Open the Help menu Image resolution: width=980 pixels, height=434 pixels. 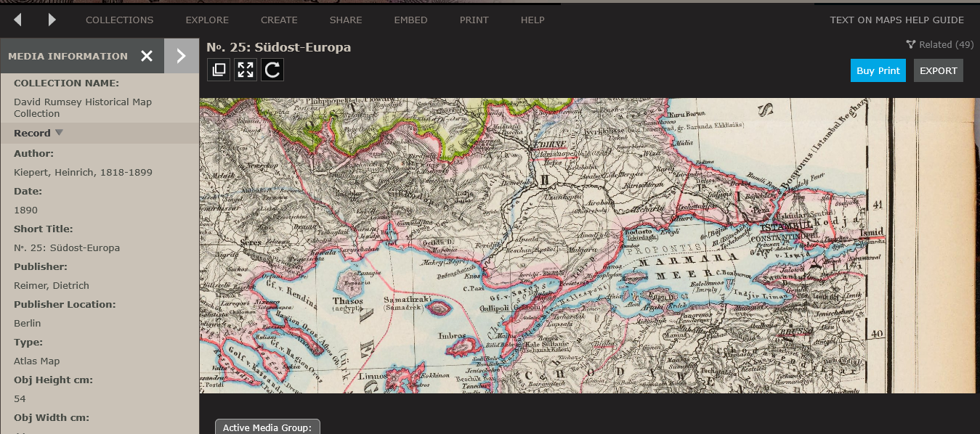coord(532,20)
